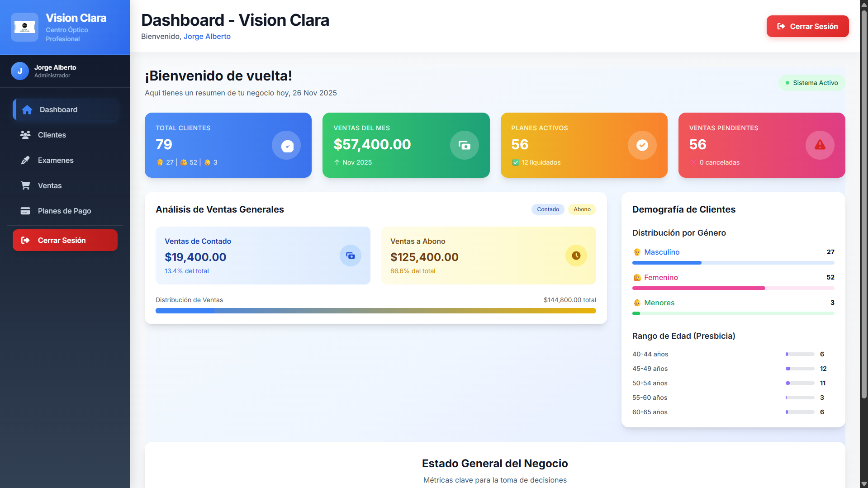Select the Planes de Pago card icon
868x488 pixels.
(27, 211)
